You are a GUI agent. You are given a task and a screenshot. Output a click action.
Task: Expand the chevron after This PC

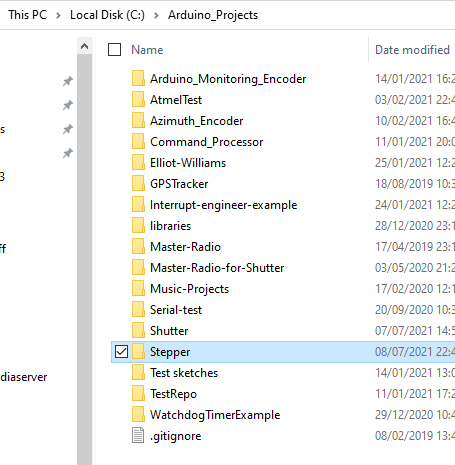(58, 15)
